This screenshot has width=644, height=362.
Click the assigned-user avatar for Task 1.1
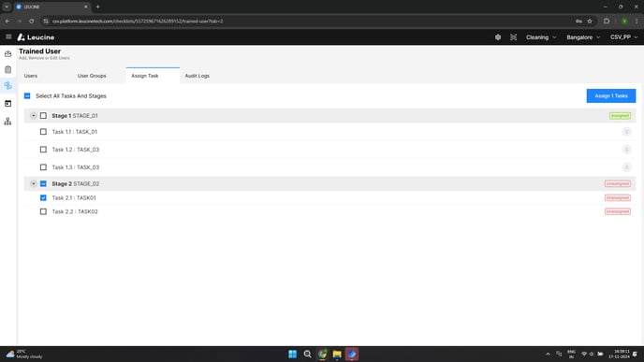click(626, 132)
